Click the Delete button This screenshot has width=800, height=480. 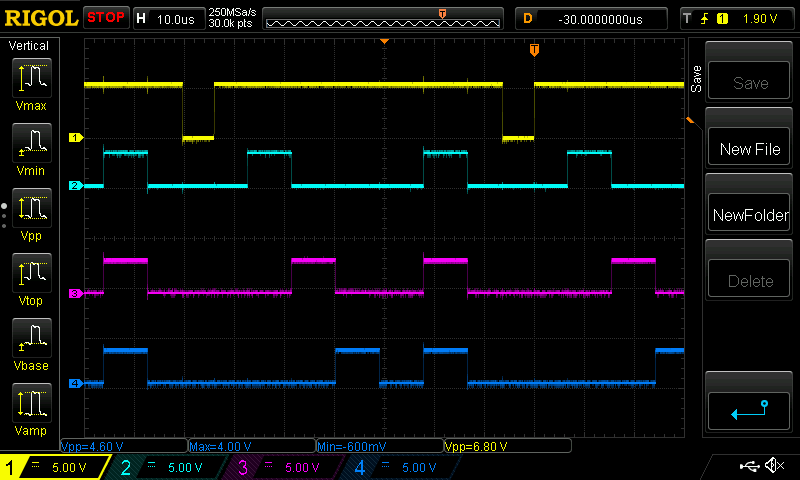tap(749, 279)
